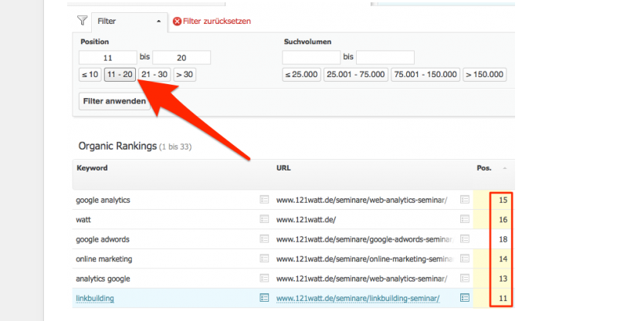644x321 pixels.
Task: Click the Keyword column header
Action: click(x=92, y=167)
